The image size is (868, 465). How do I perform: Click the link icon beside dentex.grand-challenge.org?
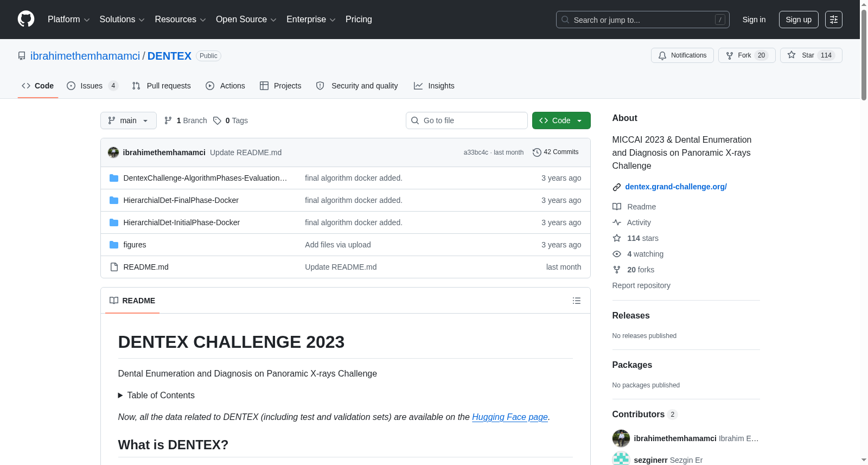[617, 187]
